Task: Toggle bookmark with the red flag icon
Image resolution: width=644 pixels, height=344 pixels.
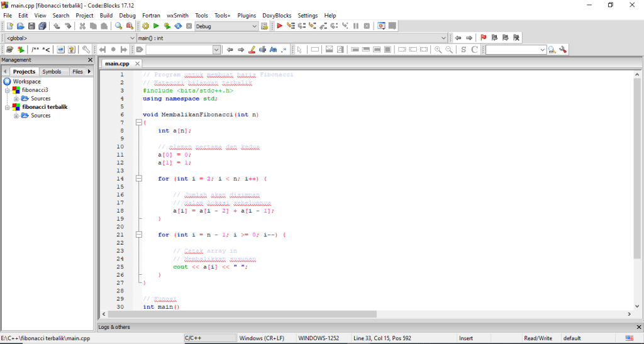Action: [x=484, y=38]
